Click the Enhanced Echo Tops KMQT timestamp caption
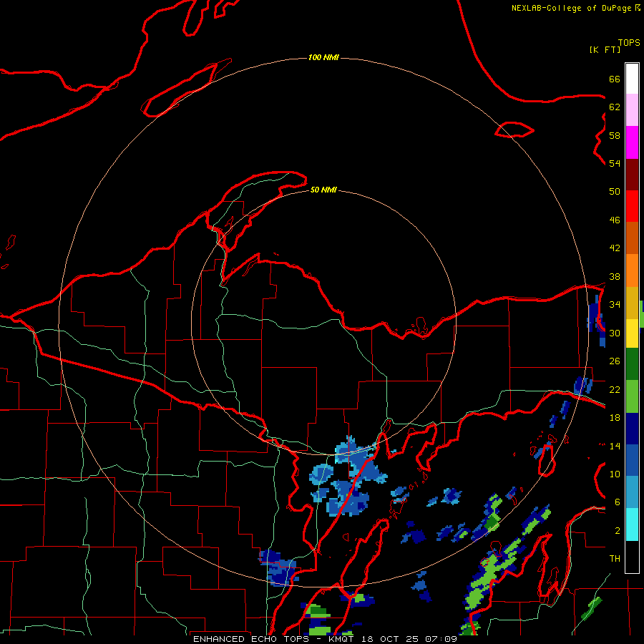Viewport: 644px width, 644px height. 325,639
